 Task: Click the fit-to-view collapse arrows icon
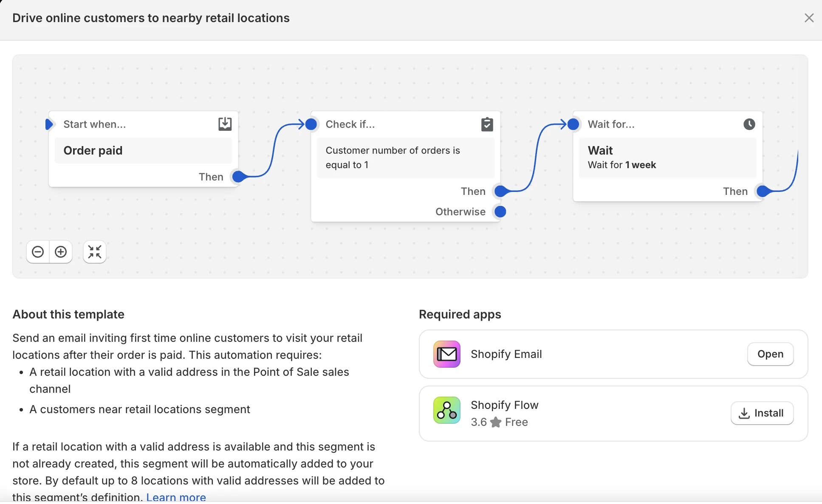click(x=95, y=252)
